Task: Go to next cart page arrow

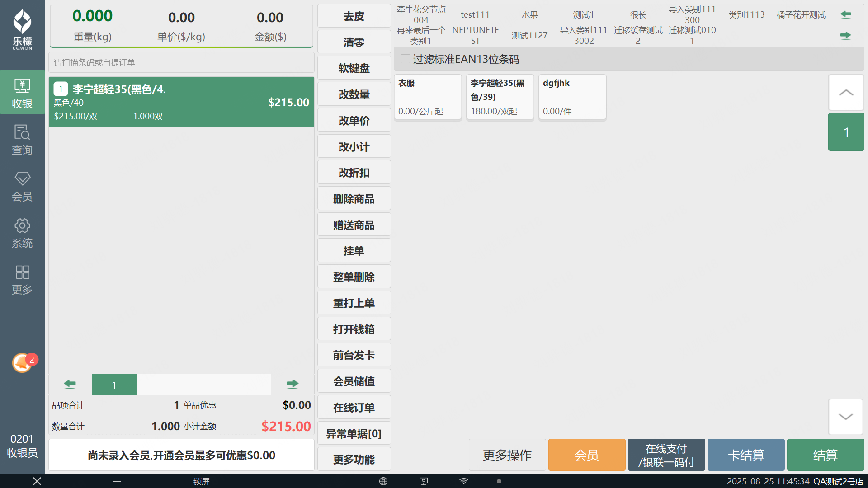Action: click(x=292, y=384)
